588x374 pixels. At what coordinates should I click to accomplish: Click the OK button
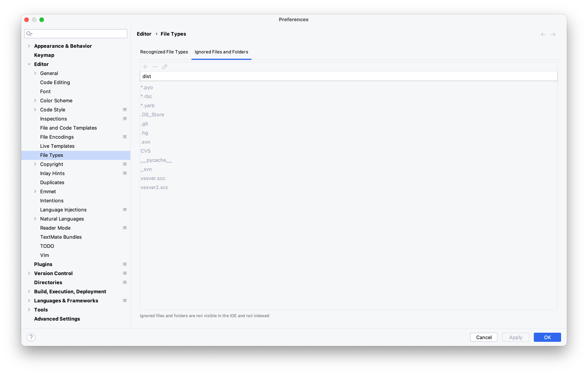(547, 337)
